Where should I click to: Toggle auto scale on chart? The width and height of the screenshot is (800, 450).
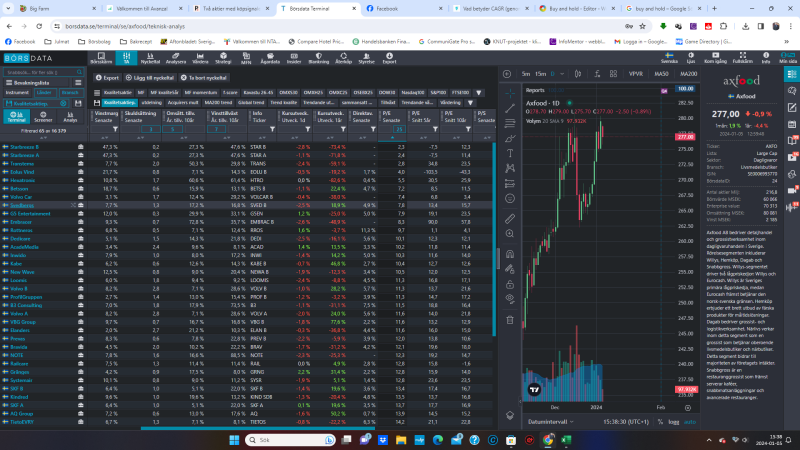(690, 422)
